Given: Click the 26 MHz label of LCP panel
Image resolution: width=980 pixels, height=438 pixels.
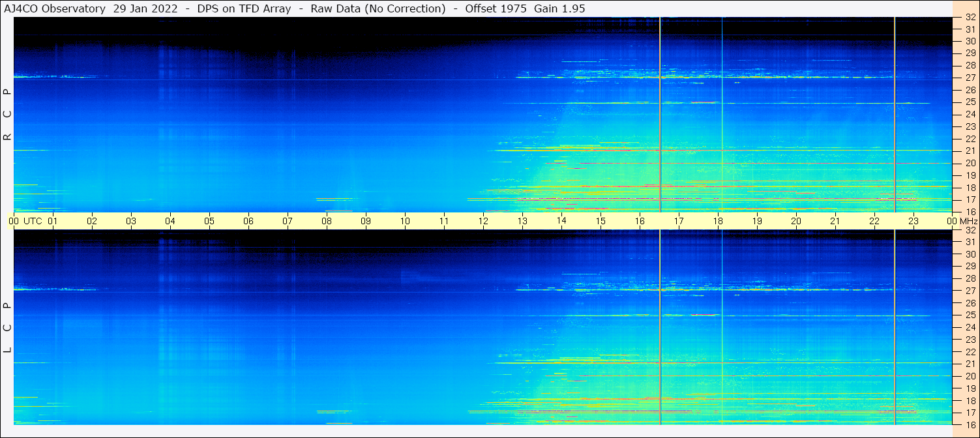Looking at the screenshot, I should point(970,303).
